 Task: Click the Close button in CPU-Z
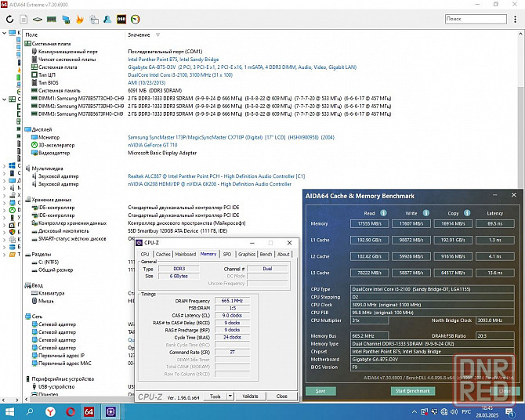(x=282, y=396)
